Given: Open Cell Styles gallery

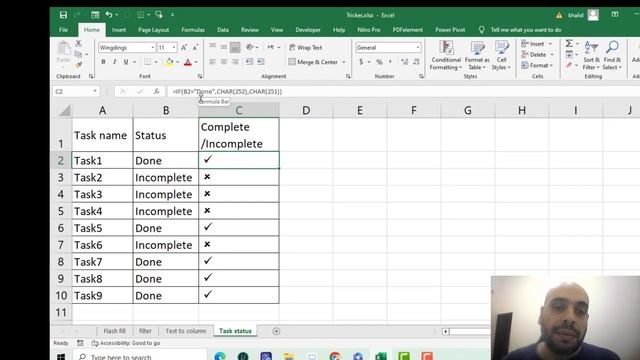Looking at the screenshot, I should pos(501,55).
